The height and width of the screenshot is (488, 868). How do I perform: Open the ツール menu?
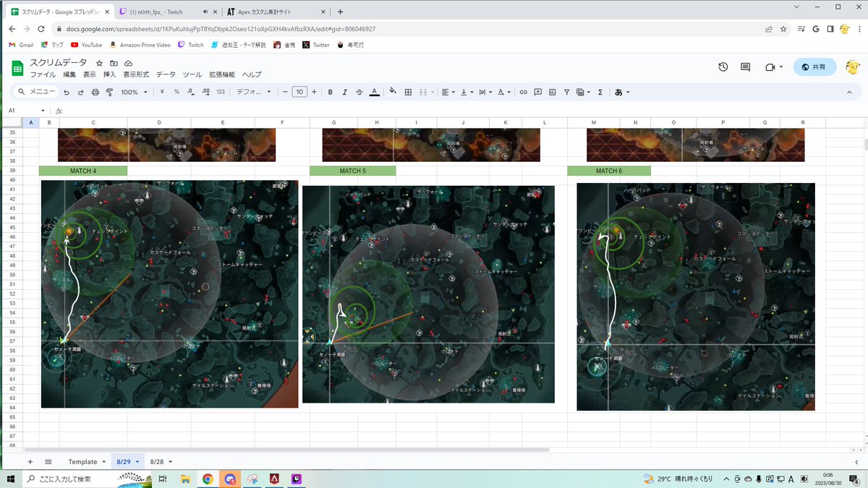coord(192,74)
